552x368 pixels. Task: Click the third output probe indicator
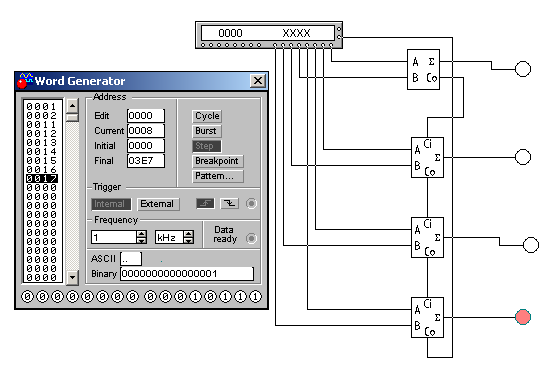tap(531, 245)
